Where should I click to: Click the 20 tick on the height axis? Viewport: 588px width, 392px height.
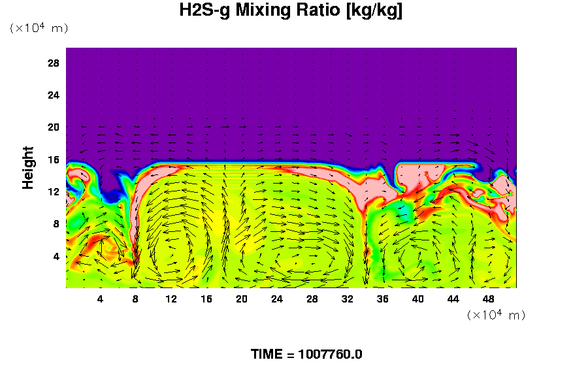[x=54, y=127]
